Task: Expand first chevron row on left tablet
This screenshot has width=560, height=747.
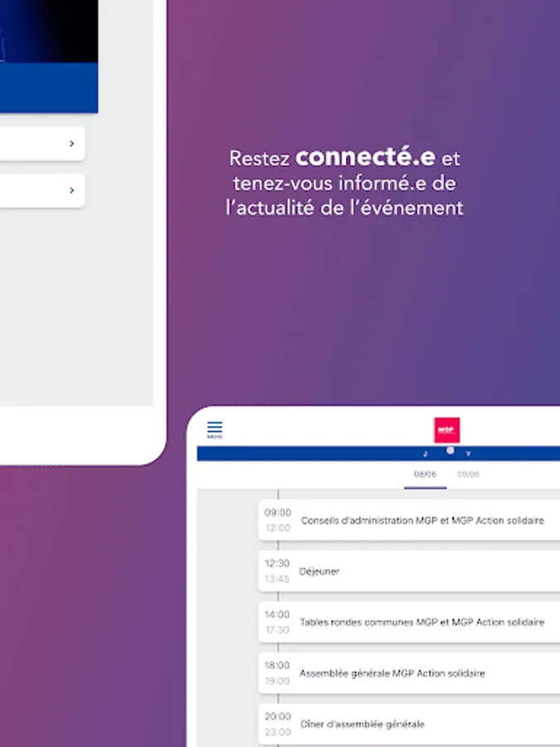Action: (42, 144)
